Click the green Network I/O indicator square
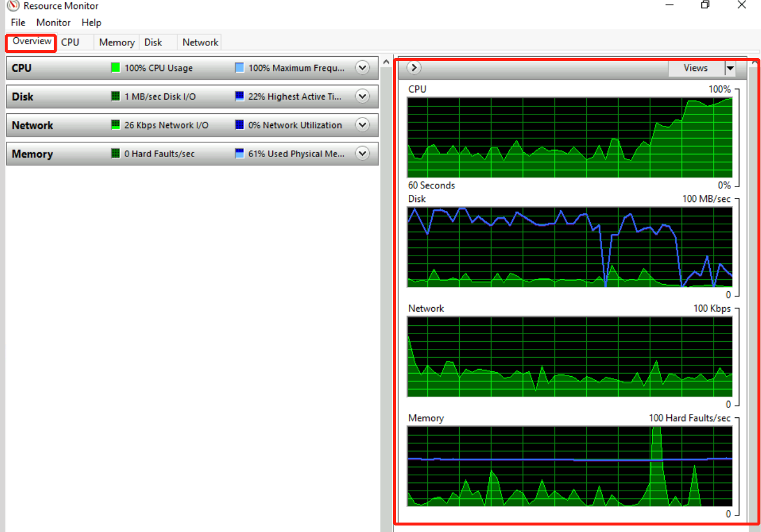 116,125
